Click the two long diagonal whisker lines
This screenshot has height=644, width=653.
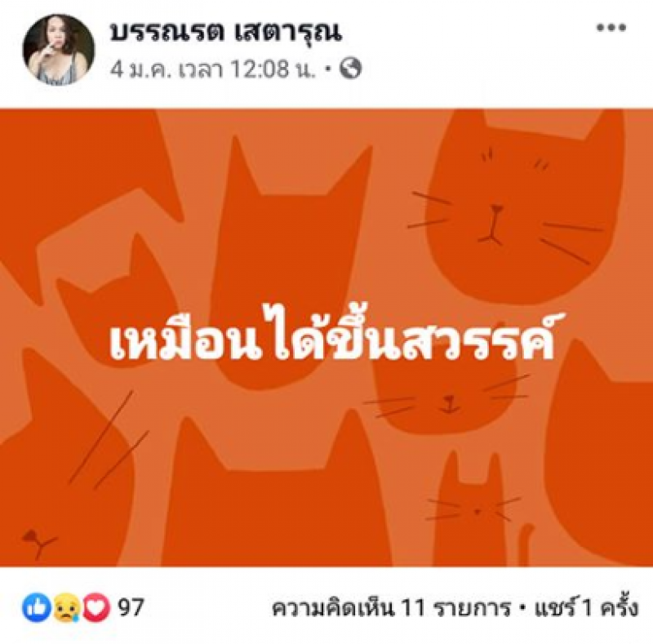point(109,439)
